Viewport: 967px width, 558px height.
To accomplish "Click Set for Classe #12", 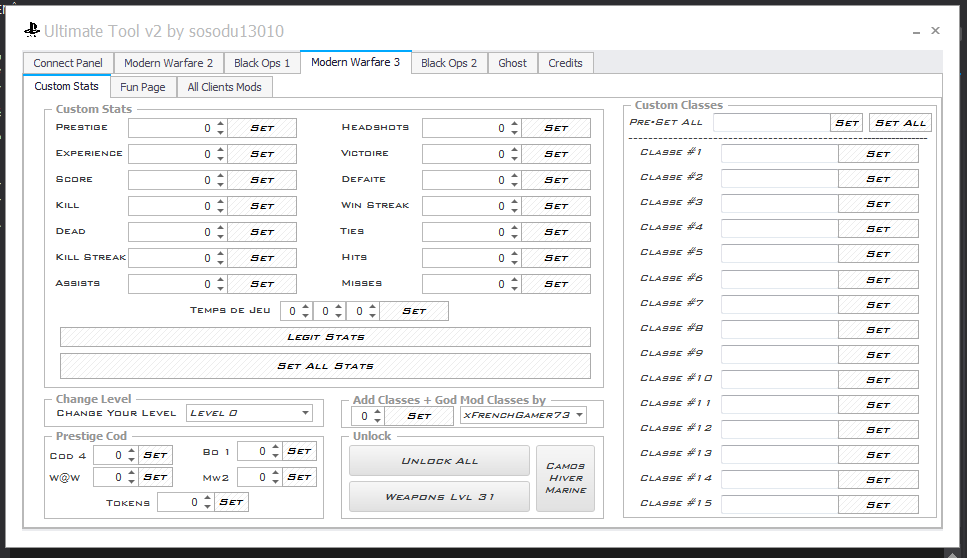I will click(878, 430).
